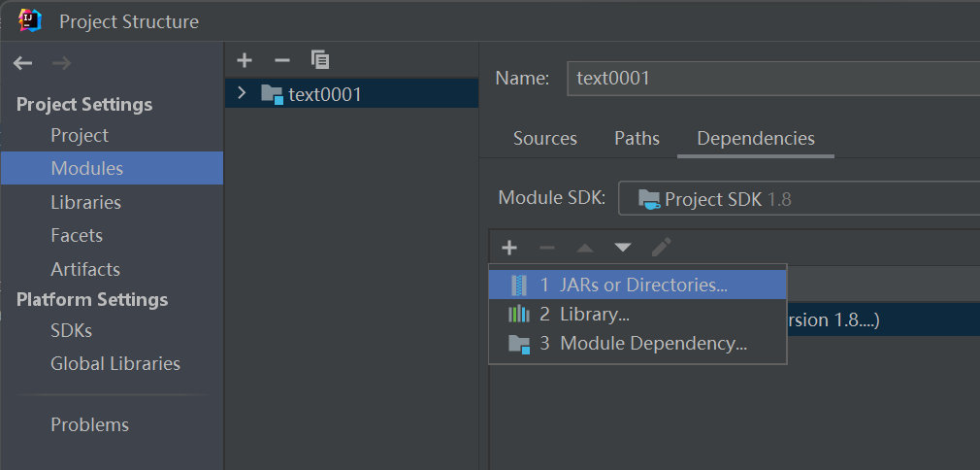
Task: Expand the text0001 module tree node
Action: pos(243,93)
